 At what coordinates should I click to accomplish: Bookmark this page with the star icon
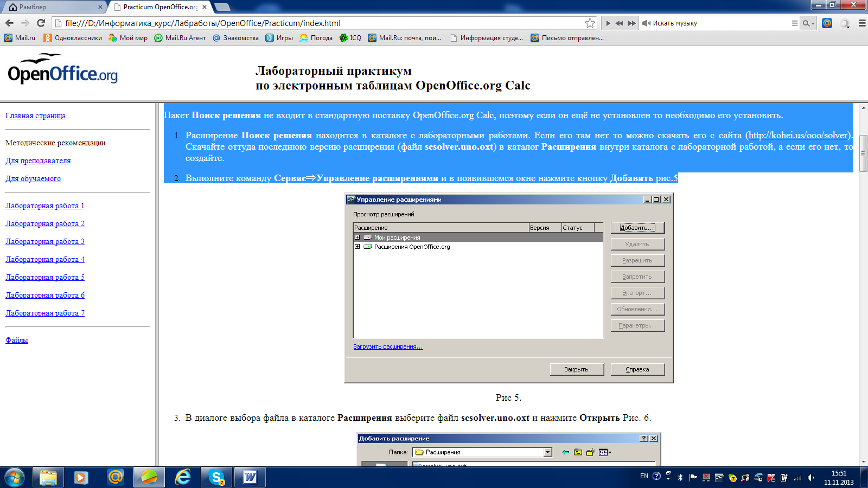[x=590, y=23]
